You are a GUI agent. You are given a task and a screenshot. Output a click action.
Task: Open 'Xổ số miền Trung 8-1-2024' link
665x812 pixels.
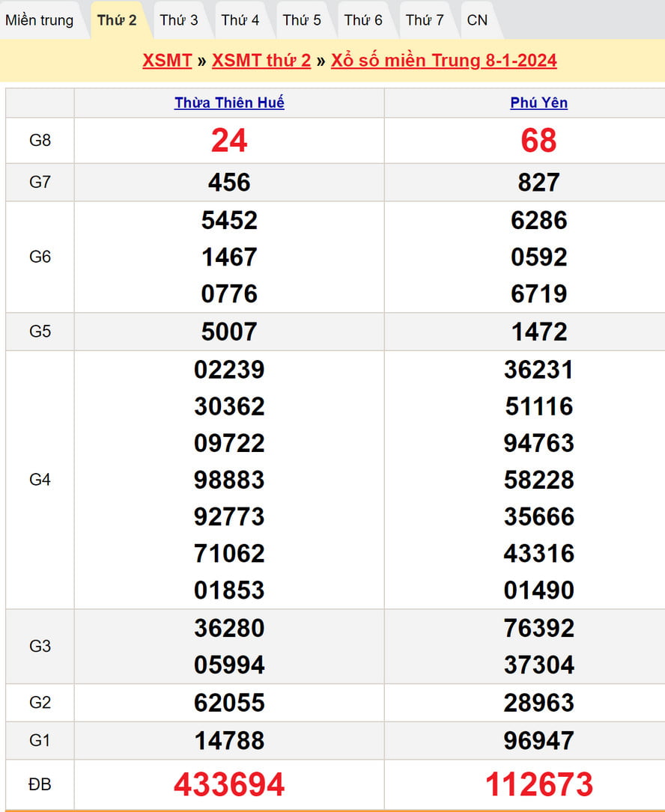443,61
